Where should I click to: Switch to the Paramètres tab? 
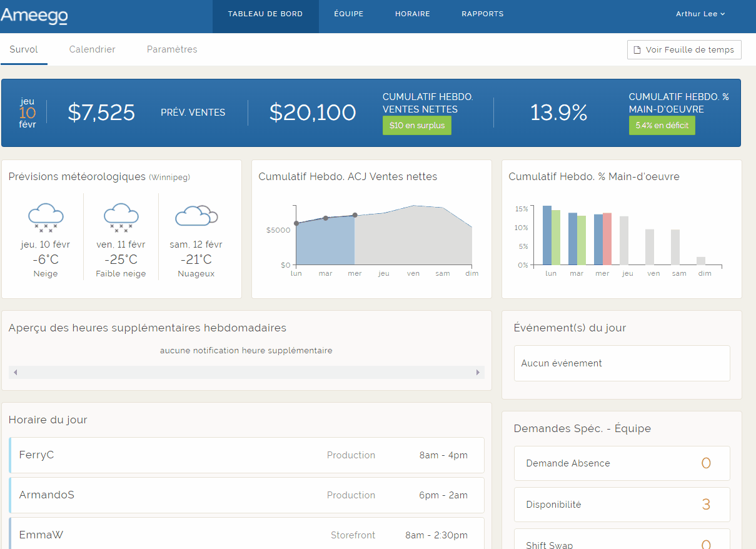[x=172, y=49]
